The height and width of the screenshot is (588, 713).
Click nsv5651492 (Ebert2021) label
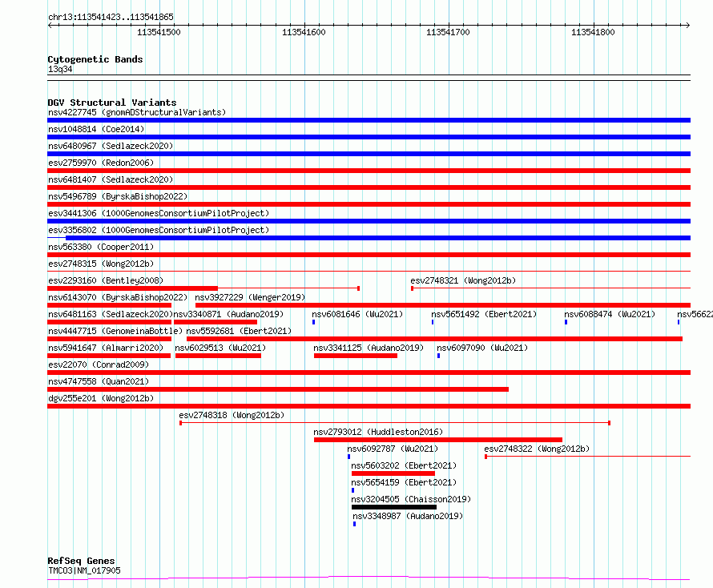click(x=484, y=314)
